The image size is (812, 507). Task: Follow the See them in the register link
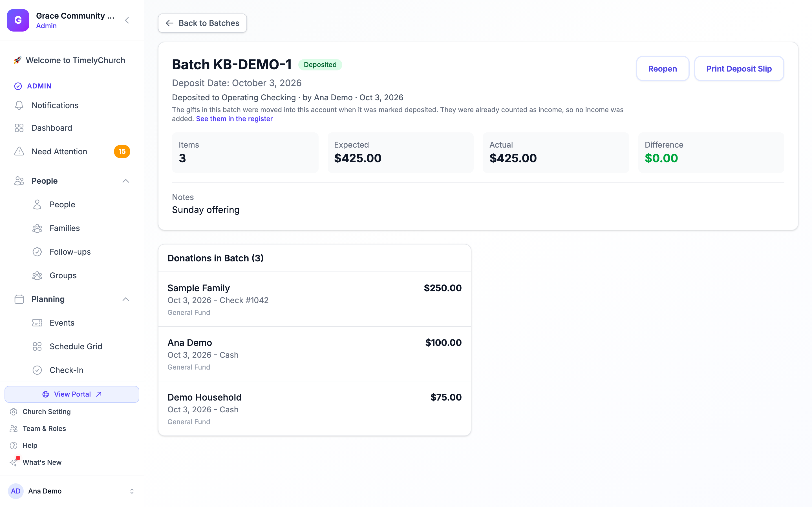click(234, 119)
